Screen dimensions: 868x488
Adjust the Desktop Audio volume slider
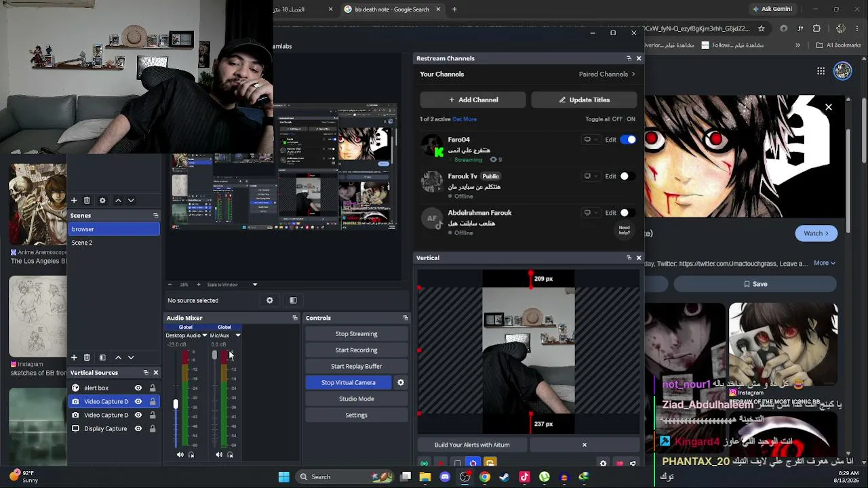[x=176, y=404]
